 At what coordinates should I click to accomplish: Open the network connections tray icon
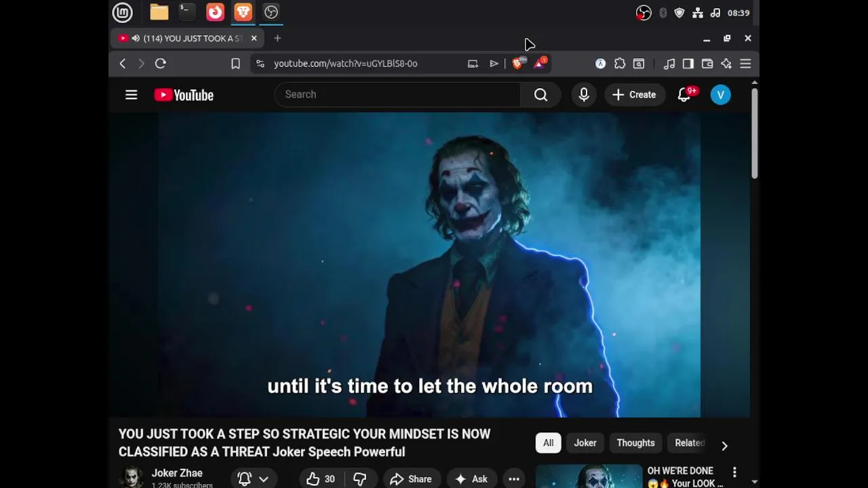click(x=698, y=13)
